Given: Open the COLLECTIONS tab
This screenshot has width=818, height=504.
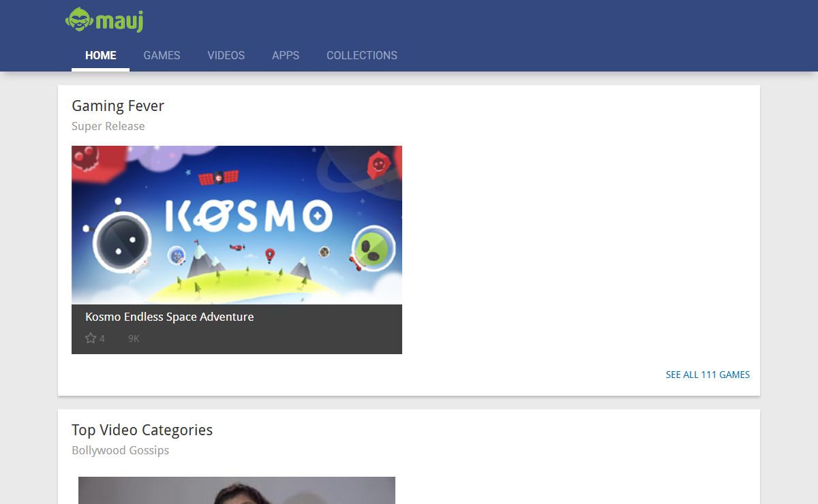Looking at the screenshot, I should point(362,55).
